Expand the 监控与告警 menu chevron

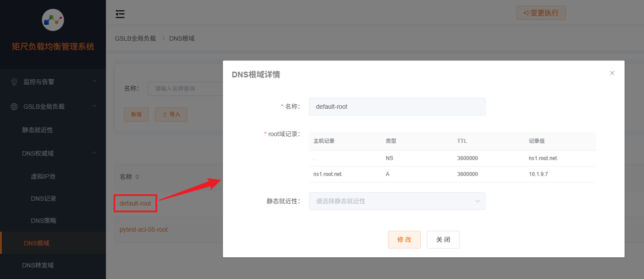(94, 81)
